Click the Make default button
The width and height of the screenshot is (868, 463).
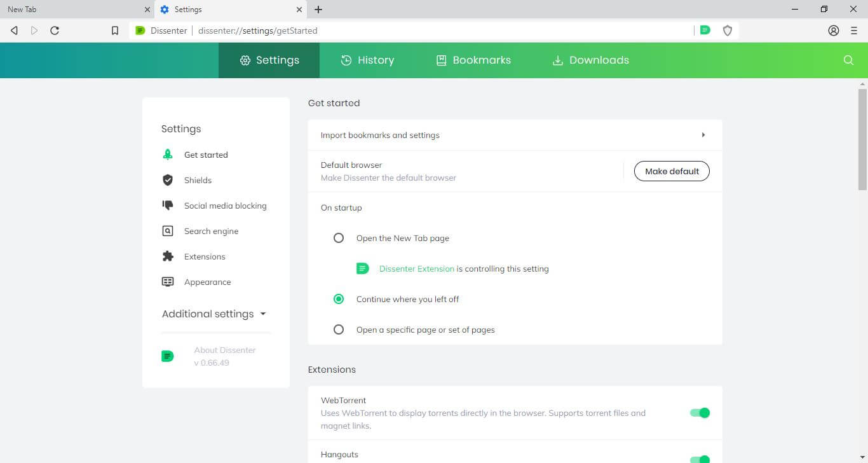click(672, 171)
